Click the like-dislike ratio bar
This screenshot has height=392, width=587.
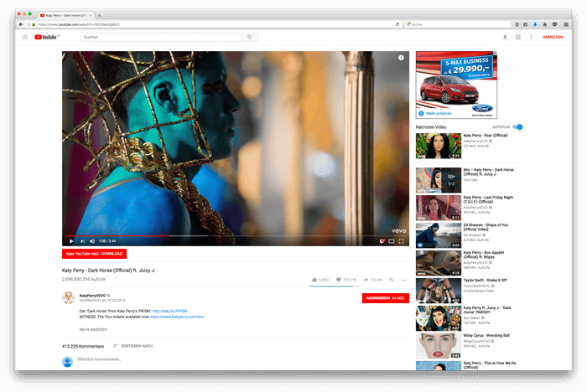[334, 286]
